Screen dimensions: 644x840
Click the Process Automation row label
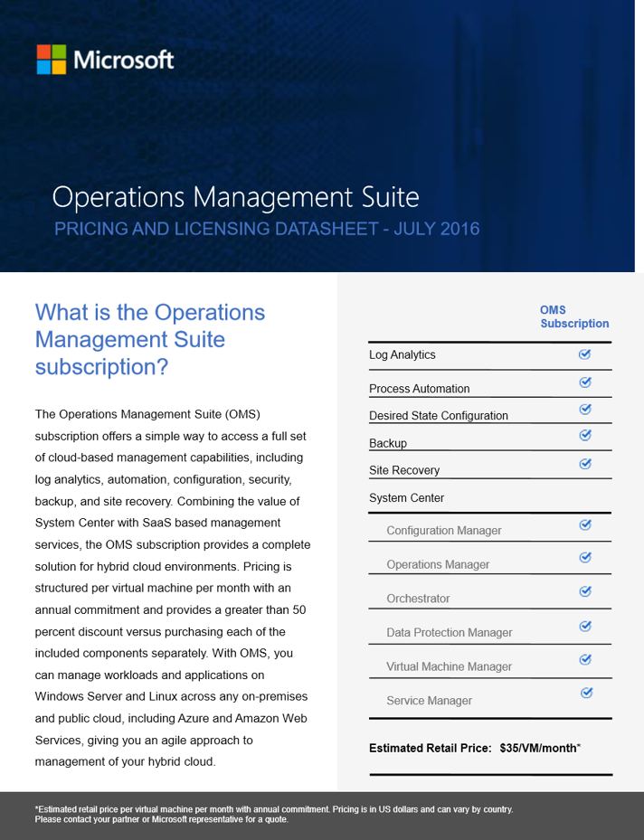click(420, 389)
